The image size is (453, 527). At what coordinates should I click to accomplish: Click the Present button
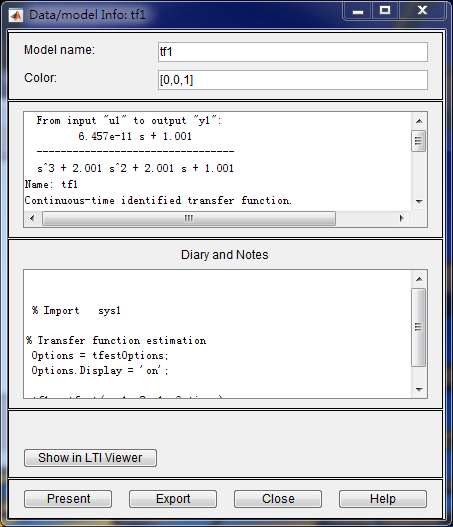point(68,499)
